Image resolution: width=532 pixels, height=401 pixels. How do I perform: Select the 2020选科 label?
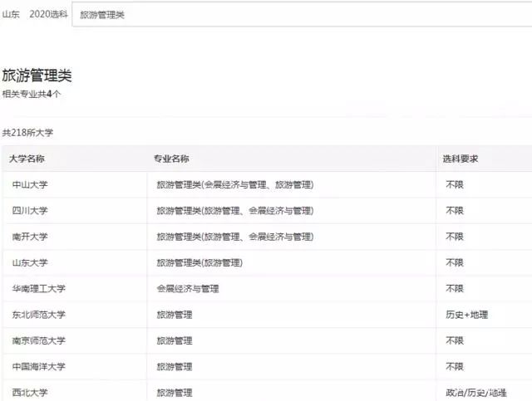pos(48,14)
